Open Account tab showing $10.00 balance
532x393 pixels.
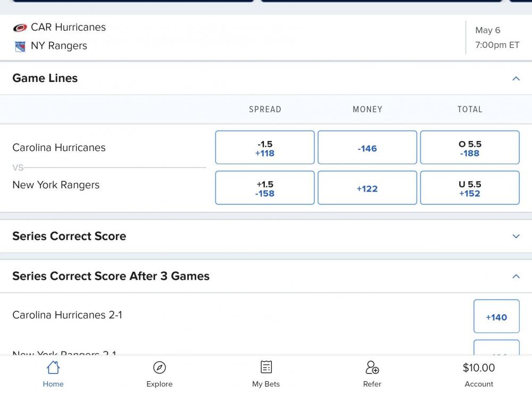point(479,374)
